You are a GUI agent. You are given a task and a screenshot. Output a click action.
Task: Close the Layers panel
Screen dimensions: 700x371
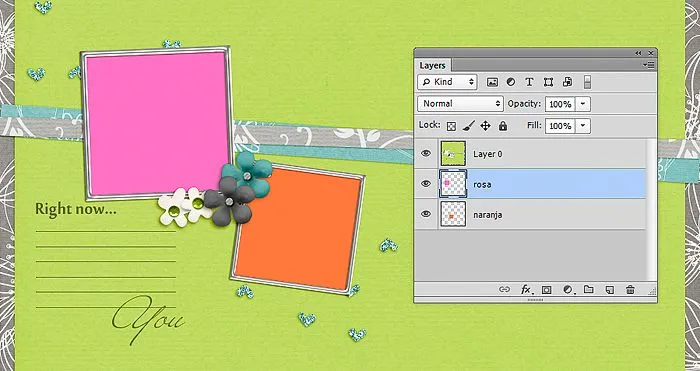point(651,53)
